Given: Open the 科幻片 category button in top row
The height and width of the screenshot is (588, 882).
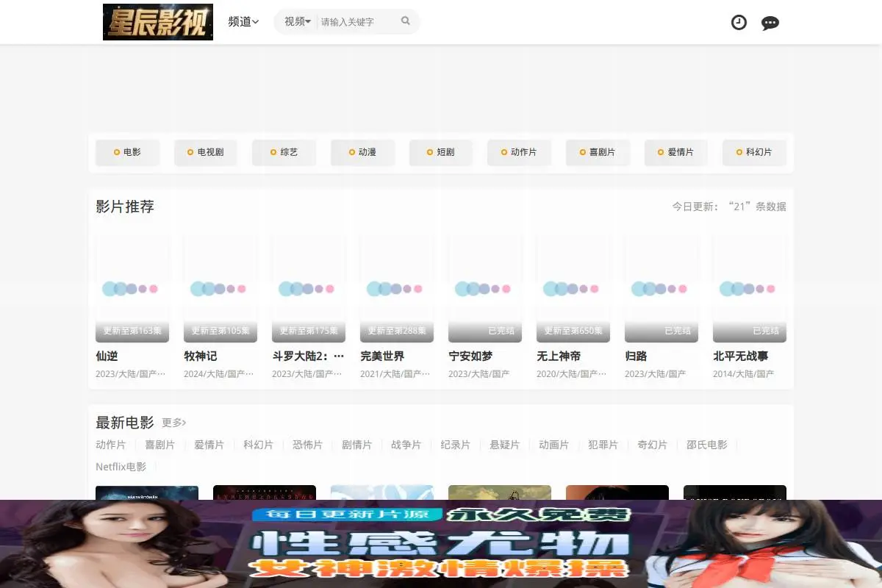Looking at the screenshot, I should coord(754,152).
